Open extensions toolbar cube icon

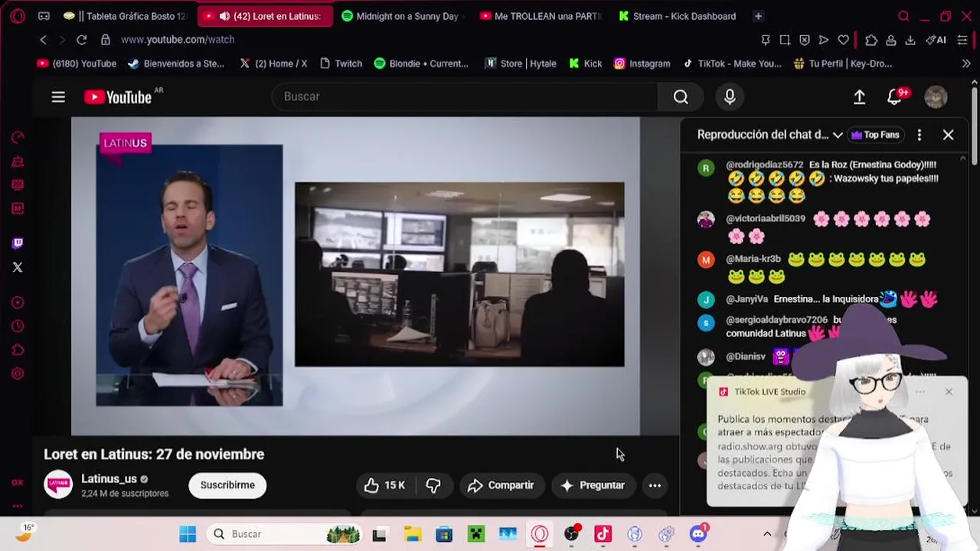tap(871, 40)
